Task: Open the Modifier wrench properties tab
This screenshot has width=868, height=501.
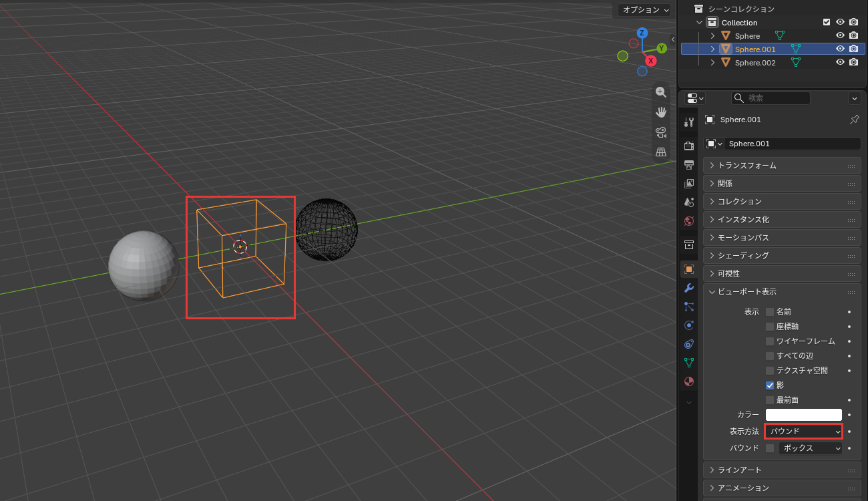Action: coord(689,288)
